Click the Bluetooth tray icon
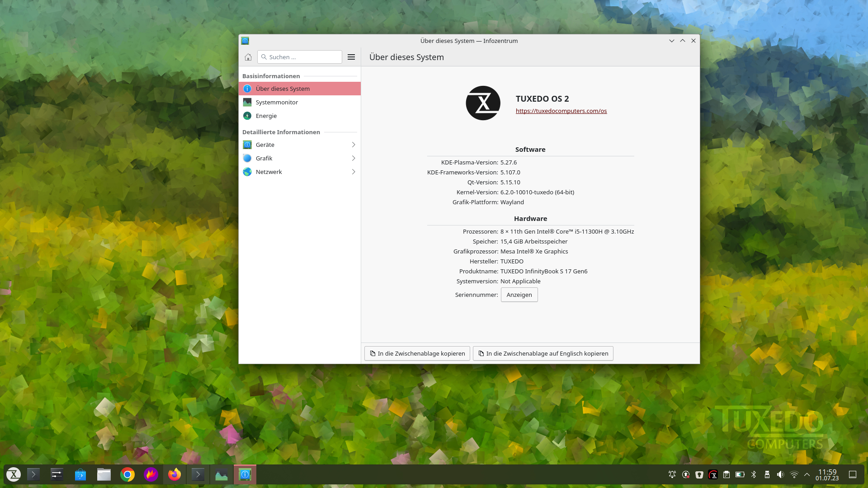The image size is (868, 488). (754, 474)
